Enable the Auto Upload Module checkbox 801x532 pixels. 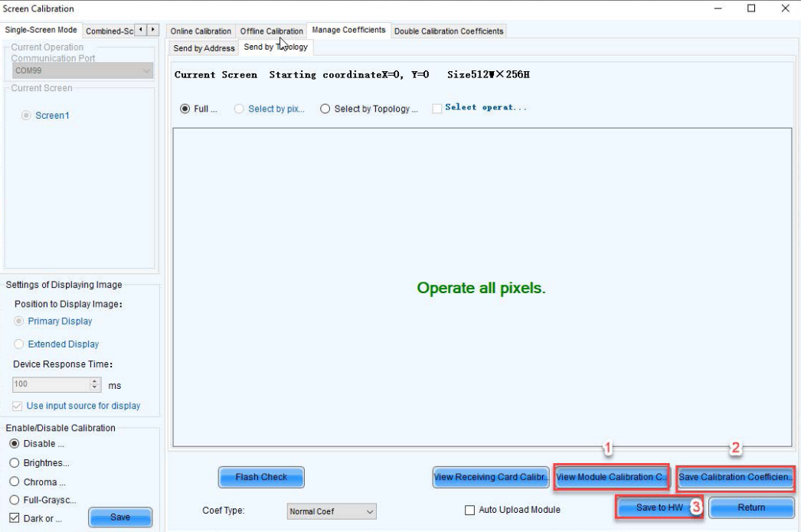click(470, 511)
